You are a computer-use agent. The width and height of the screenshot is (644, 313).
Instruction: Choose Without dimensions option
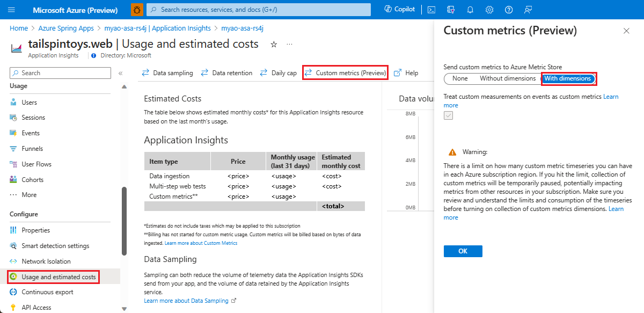[507, 78]
